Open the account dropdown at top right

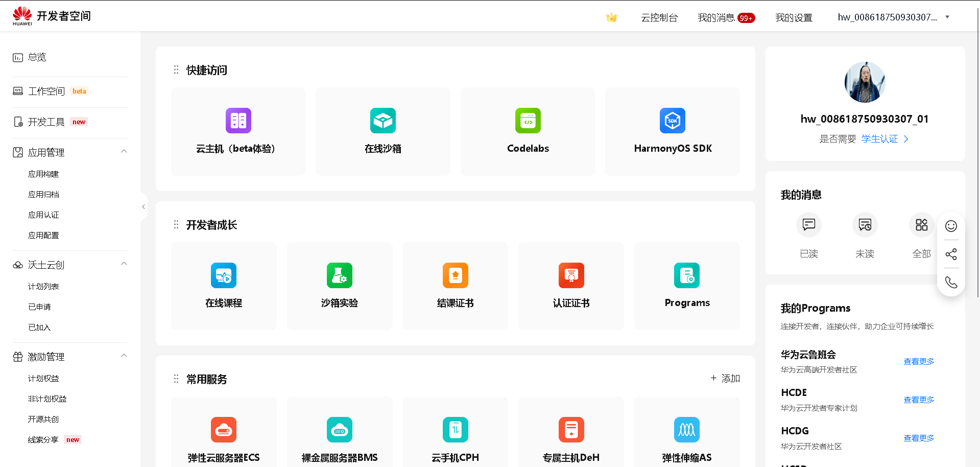[948, 16]
